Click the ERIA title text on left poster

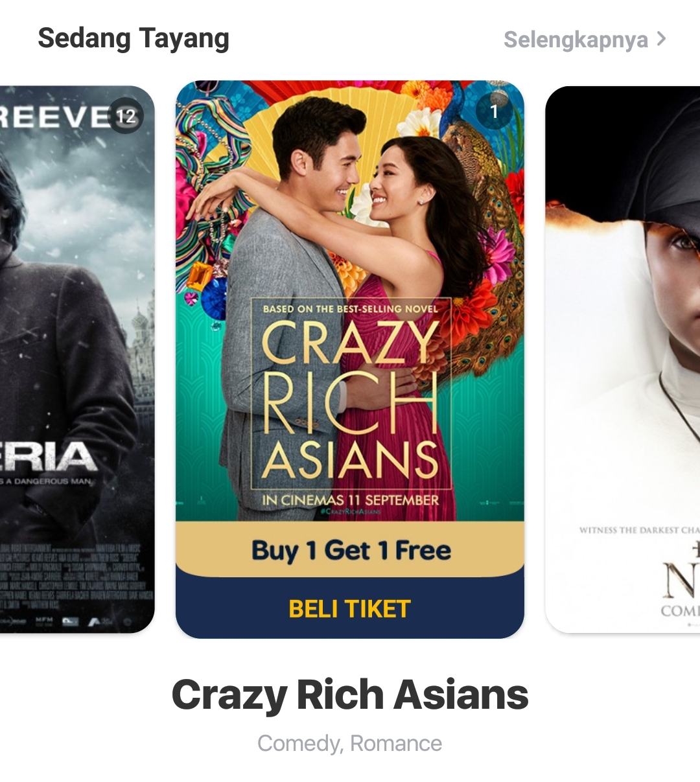point(49,457)
